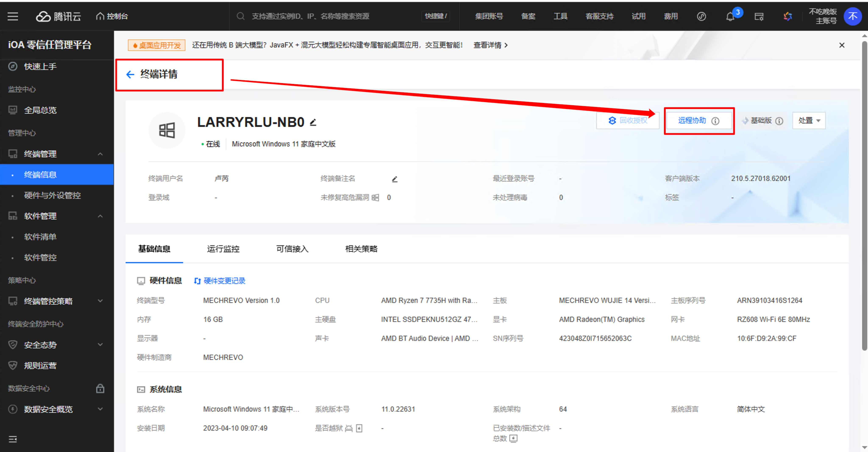Viewport: 868px width, 452px height.
Task: Click the info icon beside 基础版
Action: 779,121
